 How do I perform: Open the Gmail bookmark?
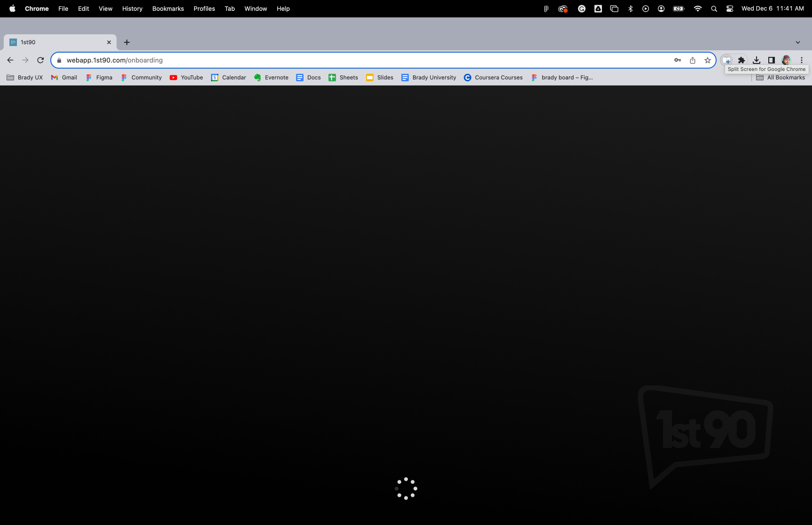tap(64, 78)
